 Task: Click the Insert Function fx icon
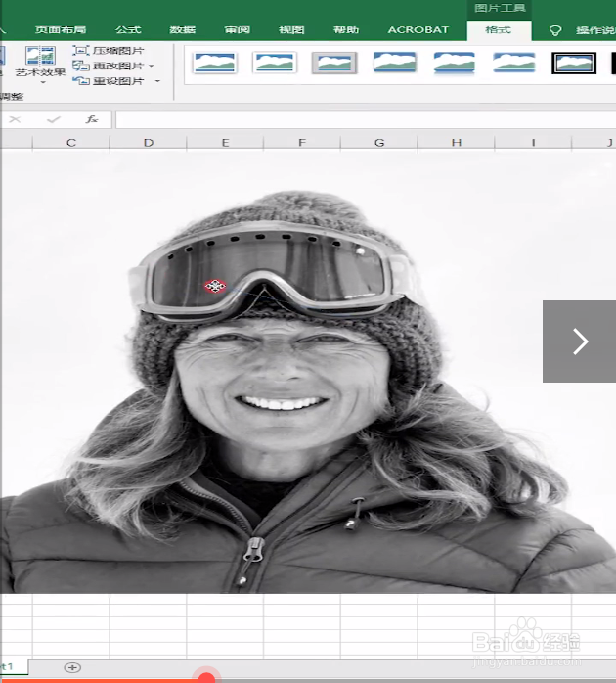coord(91,119)
